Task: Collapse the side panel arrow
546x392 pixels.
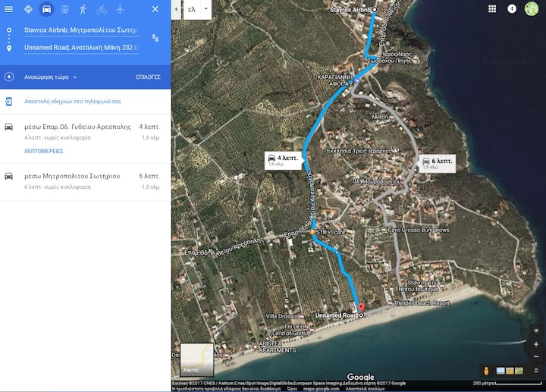Action: (176, 9)
